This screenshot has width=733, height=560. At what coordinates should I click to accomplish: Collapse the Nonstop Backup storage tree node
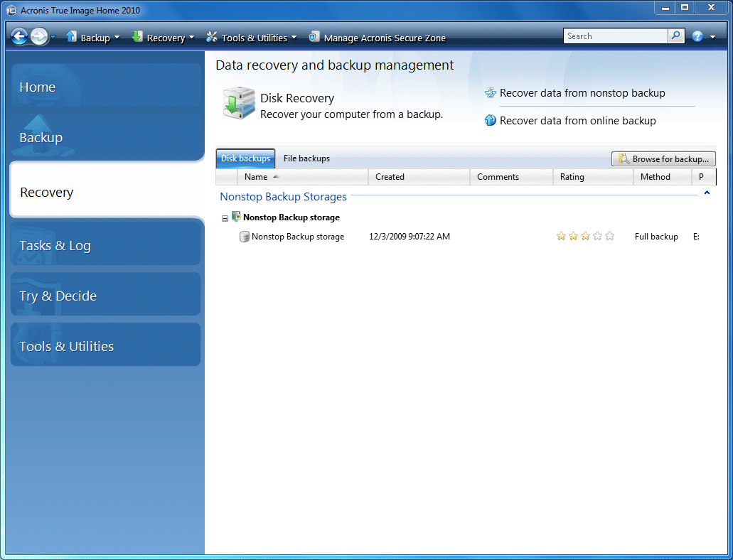(x=225, y=218)
